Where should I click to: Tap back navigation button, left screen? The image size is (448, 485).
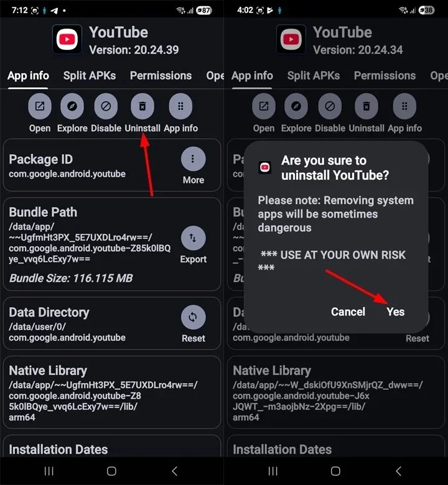175,471
